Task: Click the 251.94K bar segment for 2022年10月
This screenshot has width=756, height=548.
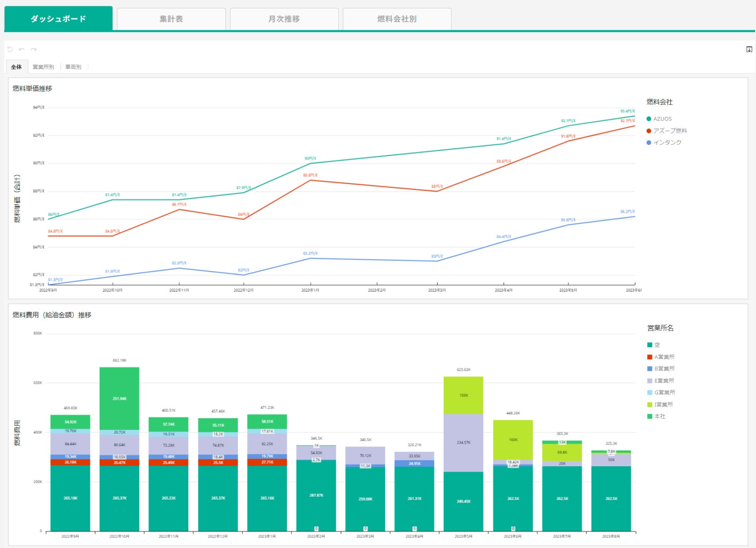Action: pyautogui.click(x=119, y=398)
